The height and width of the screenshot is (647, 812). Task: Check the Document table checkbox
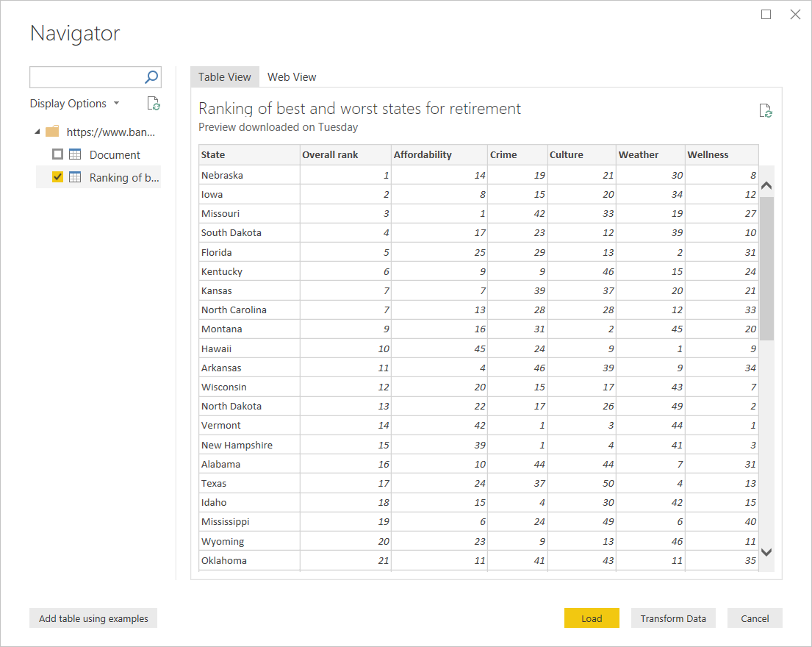pos(57,154)
